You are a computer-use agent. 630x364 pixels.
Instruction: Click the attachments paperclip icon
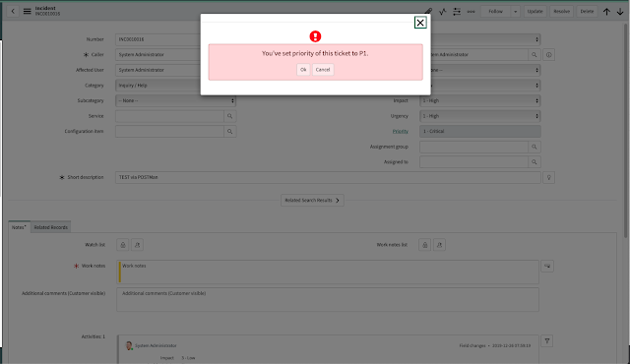tap(429, 11)
